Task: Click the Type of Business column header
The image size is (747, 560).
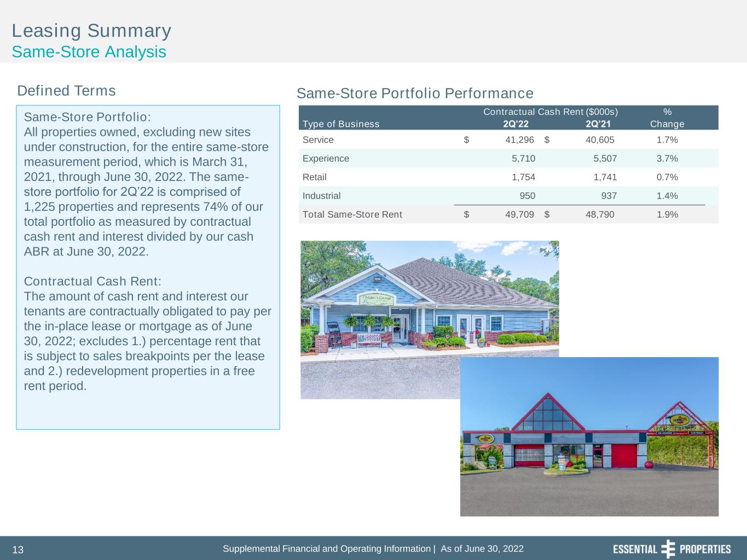Action: pos(340,124)
